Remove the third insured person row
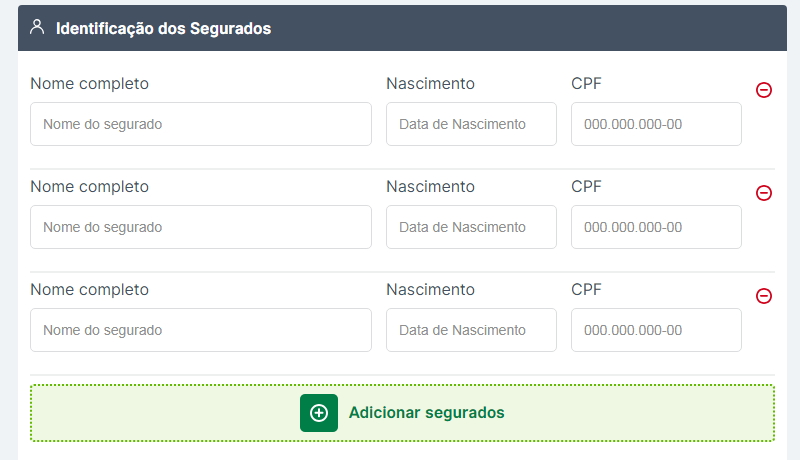The image size is (800, 460). 764,296
